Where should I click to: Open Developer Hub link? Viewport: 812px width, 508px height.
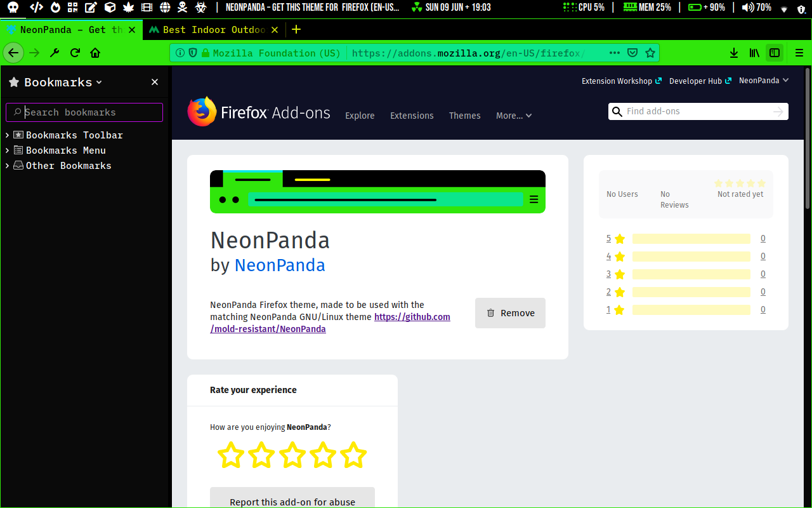(x=700, y=81)
